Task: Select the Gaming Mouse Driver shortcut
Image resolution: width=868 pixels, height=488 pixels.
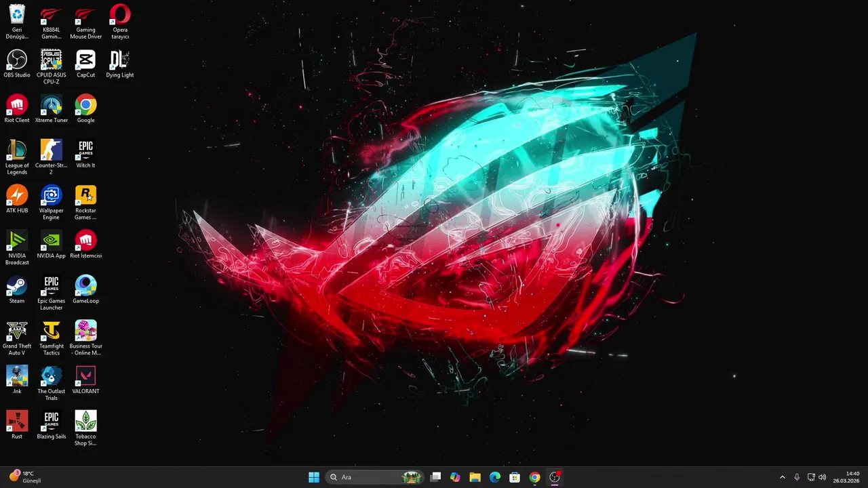Action: coord(85,22)
